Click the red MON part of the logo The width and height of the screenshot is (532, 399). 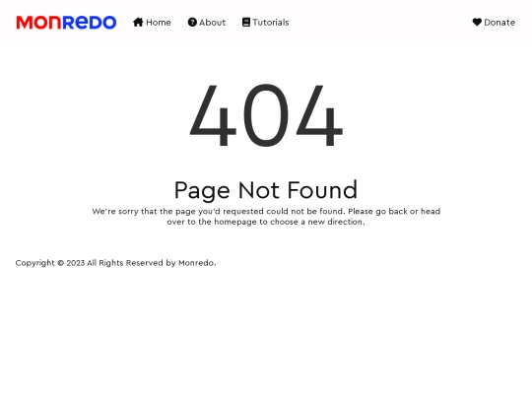39,23
